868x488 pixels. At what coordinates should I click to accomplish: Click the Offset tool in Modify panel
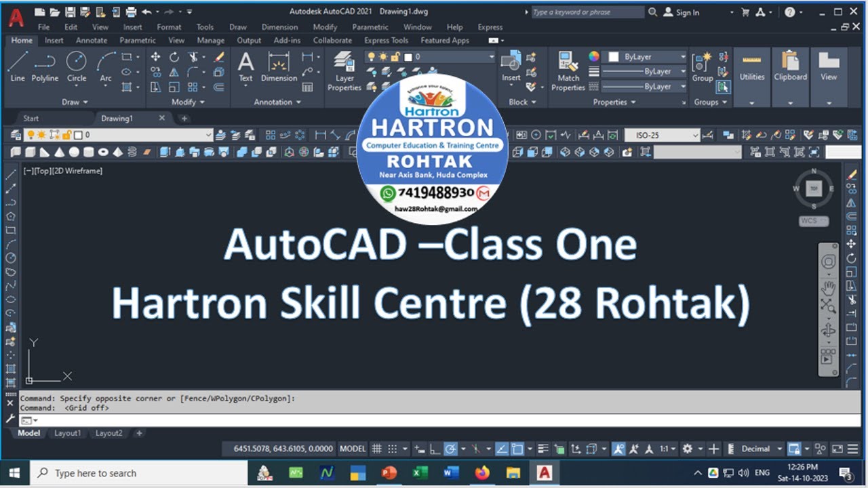click(219, 87)
